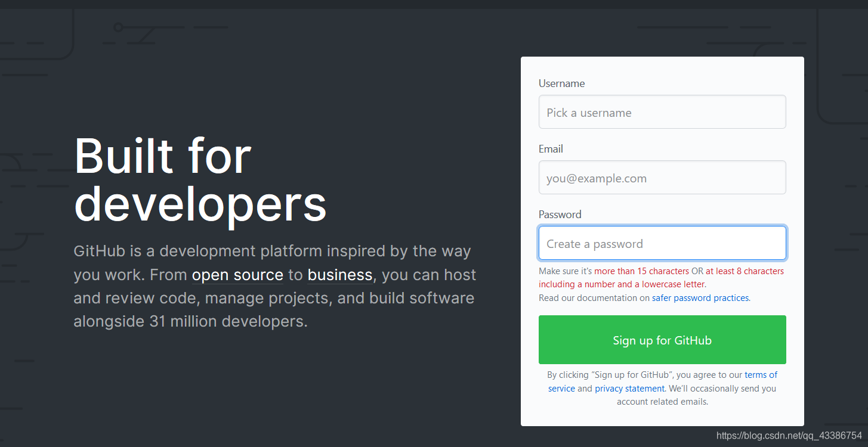Focus the Email field 'you@example.com'
Viewport: 868px width, 447px height.
coord(662,178)
